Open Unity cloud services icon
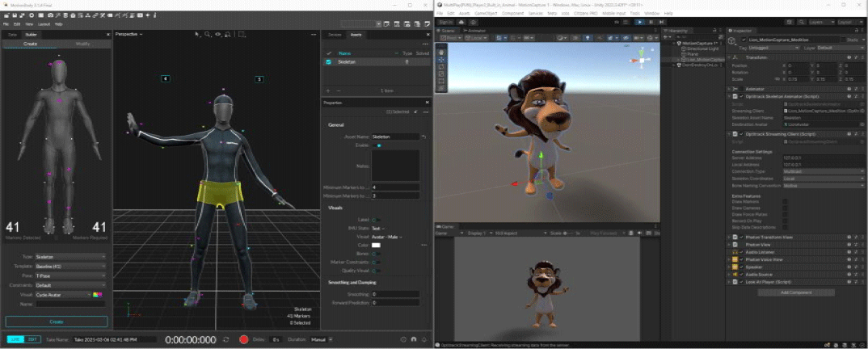This screenshot has height=349, width=868. [x=461, y=22]
